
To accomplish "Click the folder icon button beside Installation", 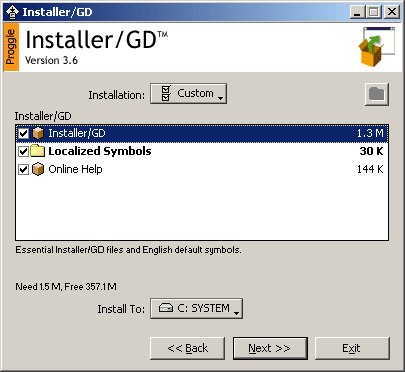I will pyautogui.click(x=377, y=94).
